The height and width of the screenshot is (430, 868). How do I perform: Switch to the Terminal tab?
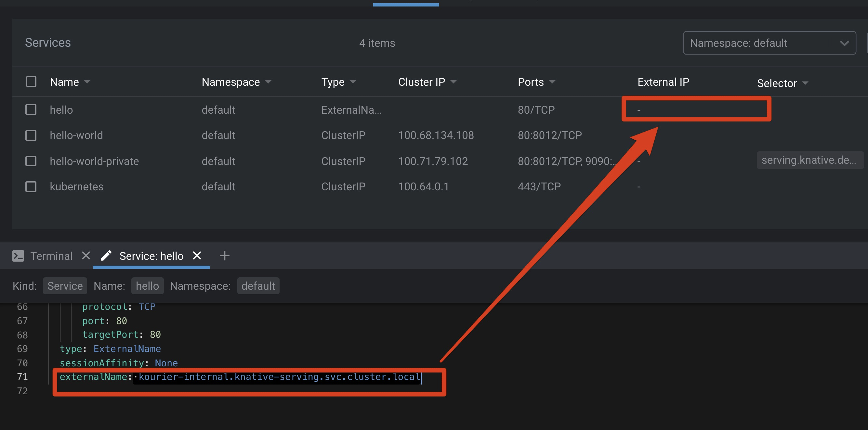point(51,256)
